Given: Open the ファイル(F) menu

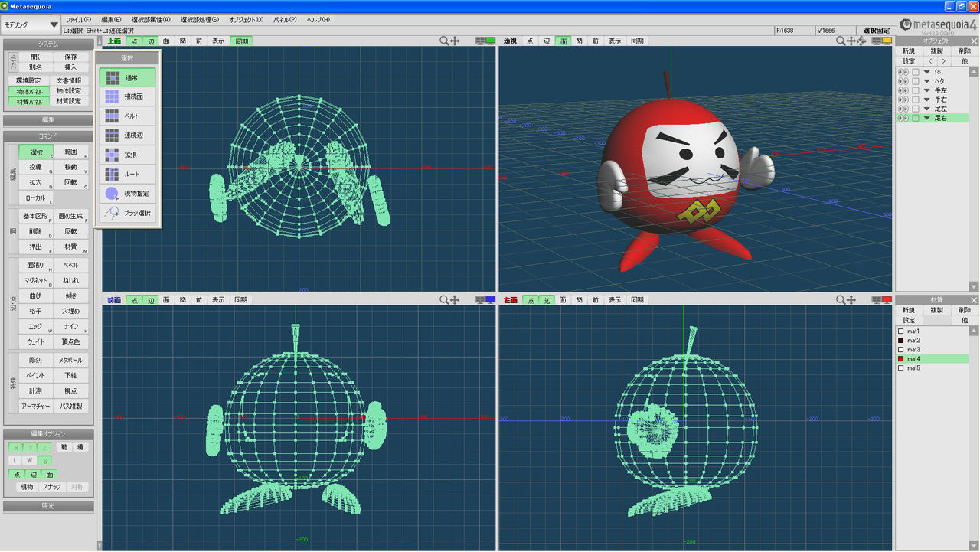Looking at the screenshot, I should (78, 19).
